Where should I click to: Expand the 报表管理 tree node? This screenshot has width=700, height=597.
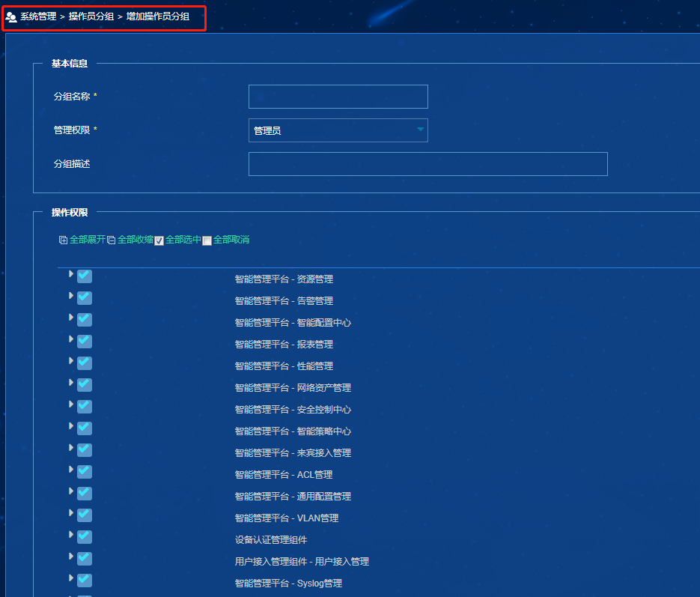tap(71, 339)
